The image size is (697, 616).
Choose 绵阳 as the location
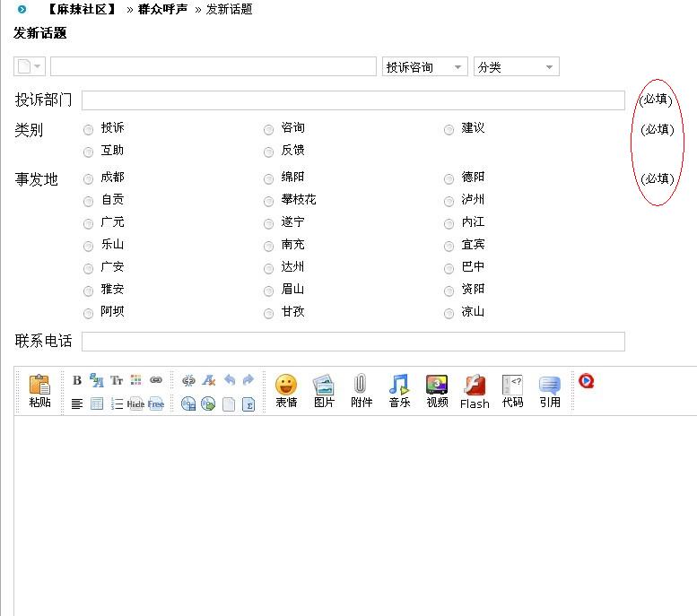tap(268, 178)
